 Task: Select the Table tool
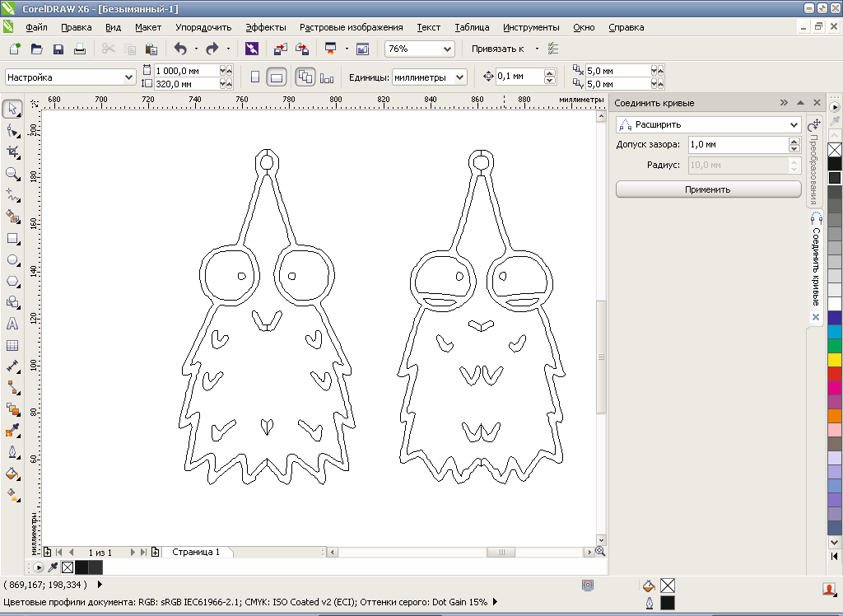point(12,345)
